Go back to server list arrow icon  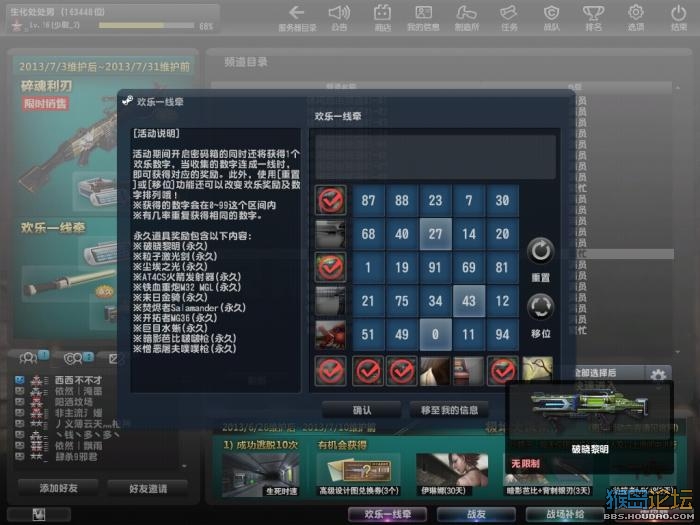coord(296,13)
